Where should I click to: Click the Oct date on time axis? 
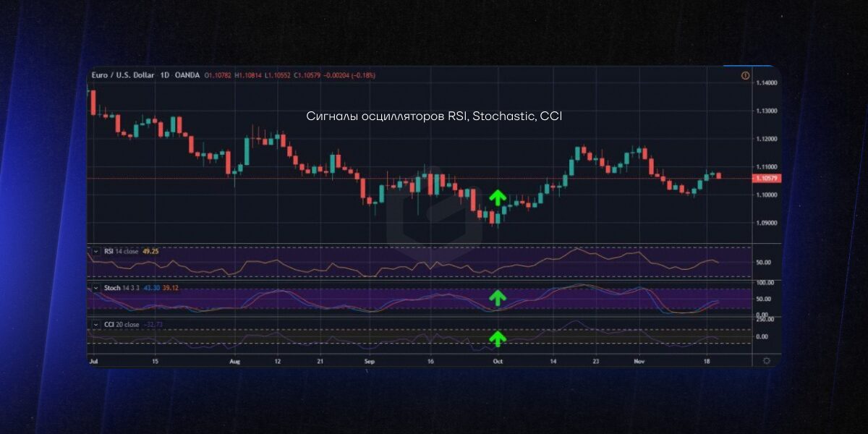pyautogui.click(x=497, y=359)
